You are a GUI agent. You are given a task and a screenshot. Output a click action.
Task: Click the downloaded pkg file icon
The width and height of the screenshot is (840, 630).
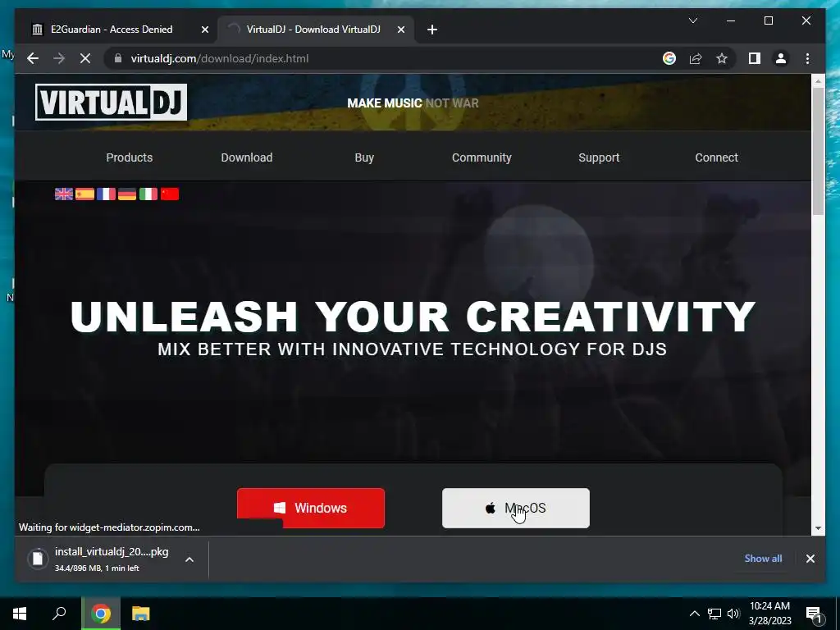38,559
